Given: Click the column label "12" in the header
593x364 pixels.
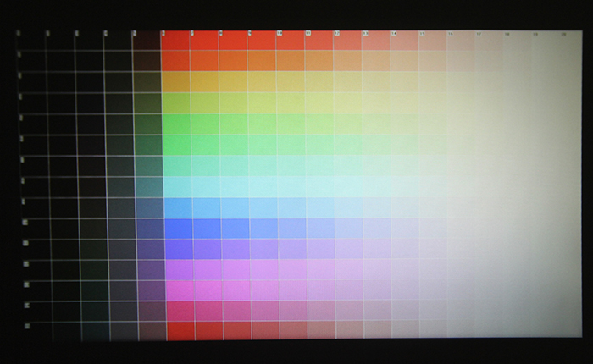Looking at the screenshot, I should (336, 34).
